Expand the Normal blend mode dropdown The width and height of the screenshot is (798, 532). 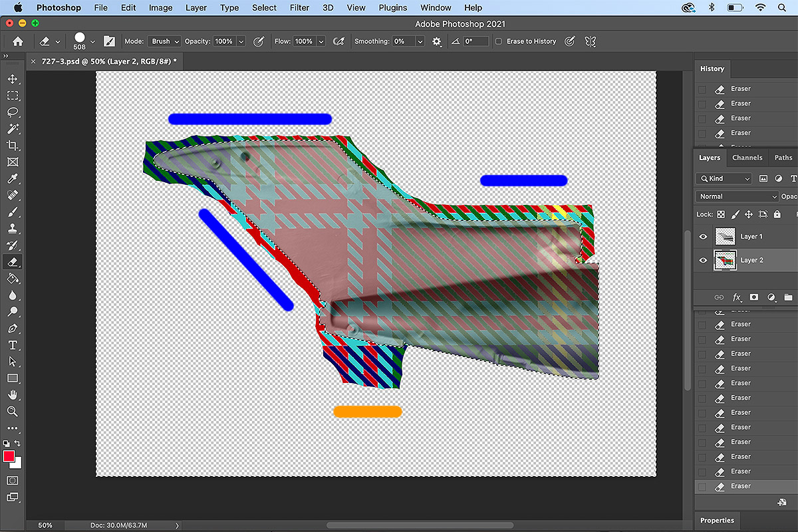click(737, 197)
